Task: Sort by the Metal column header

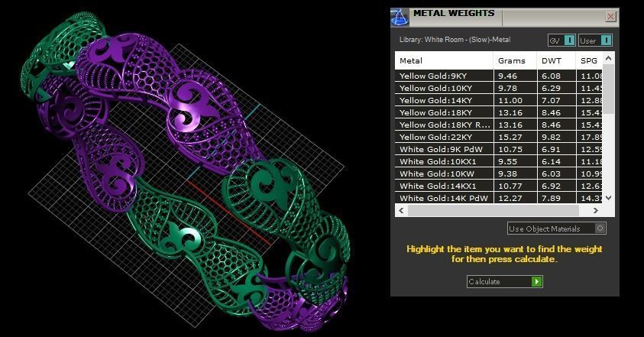Action: click(x=444, y=61)
